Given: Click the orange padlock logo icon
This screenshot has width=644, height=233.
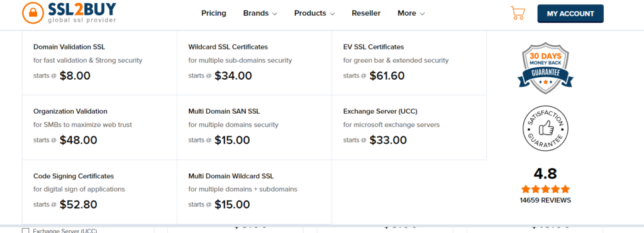Looking at the screenshot, I should click(x=33, y=13).
